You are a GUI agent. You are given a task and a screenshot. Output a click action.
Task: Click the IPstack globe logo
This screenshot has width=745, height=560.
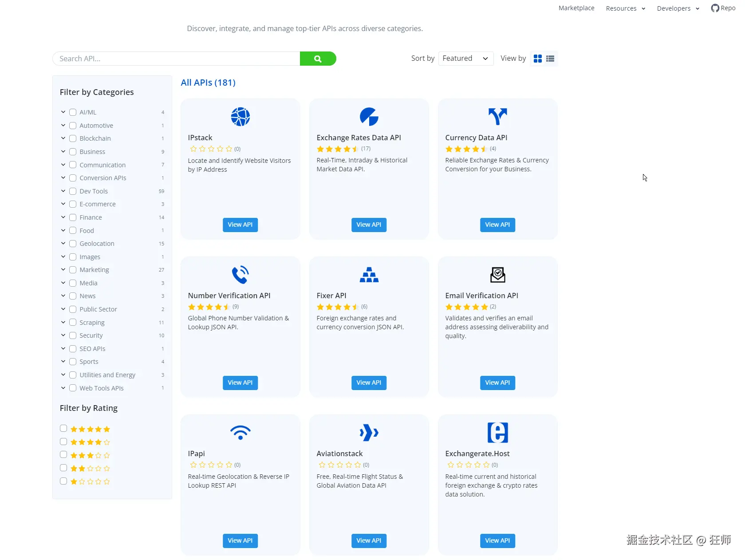240,117
